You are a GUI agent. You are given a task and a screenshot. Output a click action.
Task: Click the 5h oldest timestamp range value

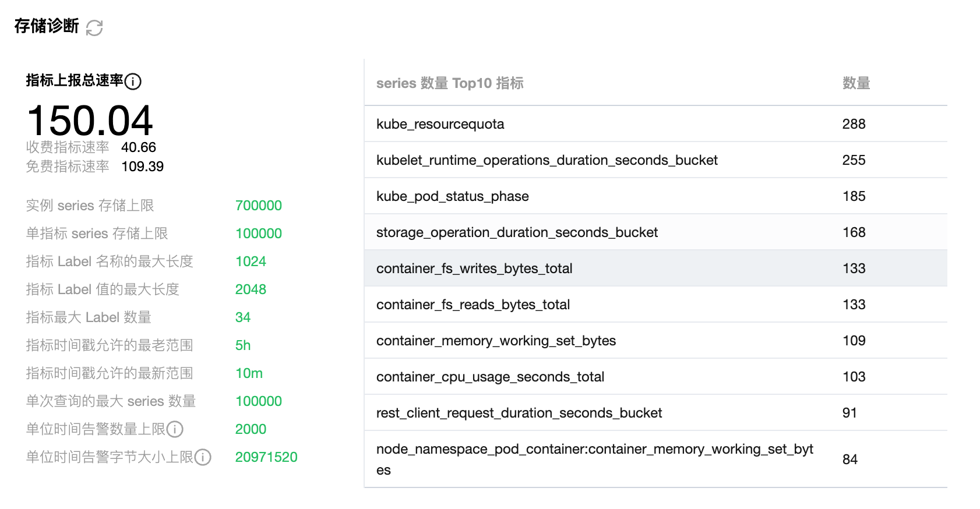[242, 345]
